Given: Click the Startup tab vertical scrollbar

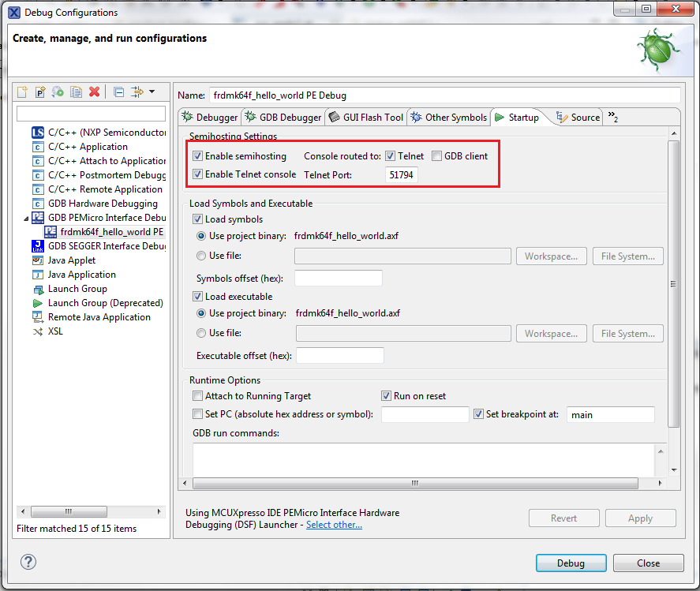Looking at the screenshot, I should coord(674,284).
